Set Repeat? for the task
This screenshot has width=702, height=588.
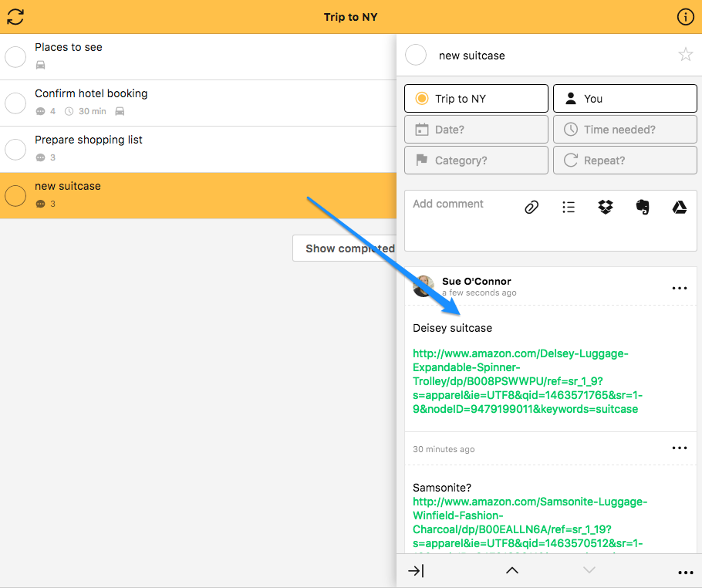[625, 161]
